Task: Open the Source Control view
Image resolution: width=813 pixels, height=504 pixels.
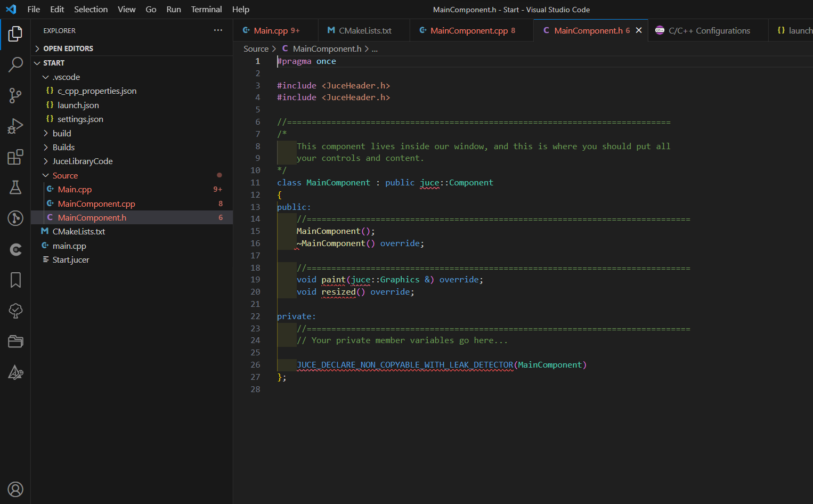Action: pos(15,95)
